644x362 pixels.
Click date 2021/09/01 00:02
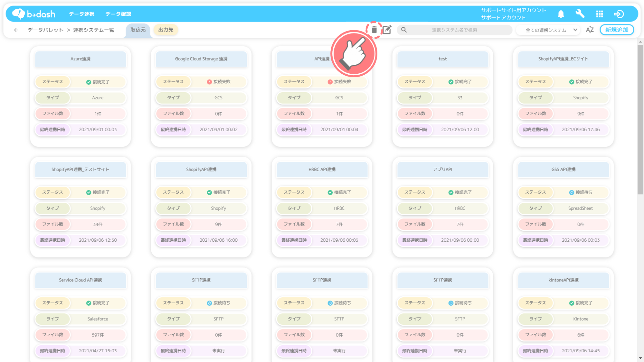(219, 130)
